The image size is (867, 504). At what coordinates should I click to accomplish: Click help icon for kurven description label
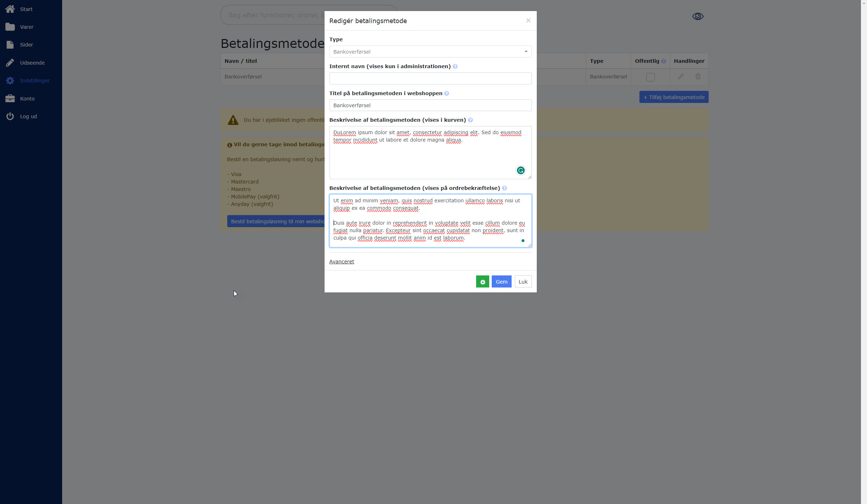470,120
